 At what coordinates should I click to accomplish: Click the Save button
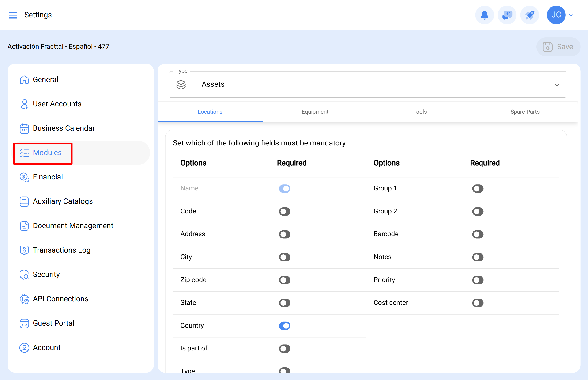(x=558, y=46)
